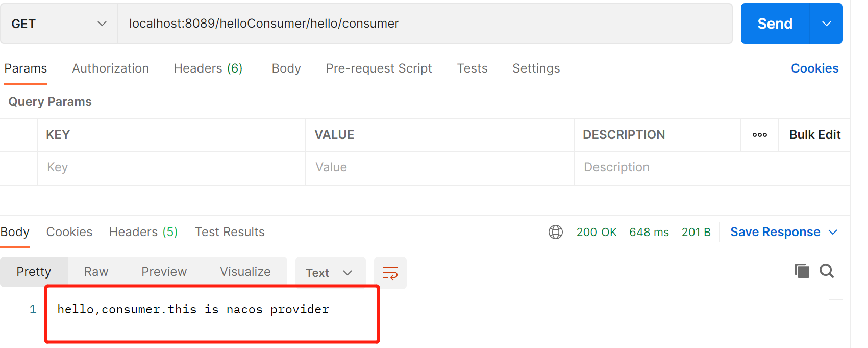Screen dimensions: 868x348
Task: Open the Cookies link
Action: tap(814, 68)
